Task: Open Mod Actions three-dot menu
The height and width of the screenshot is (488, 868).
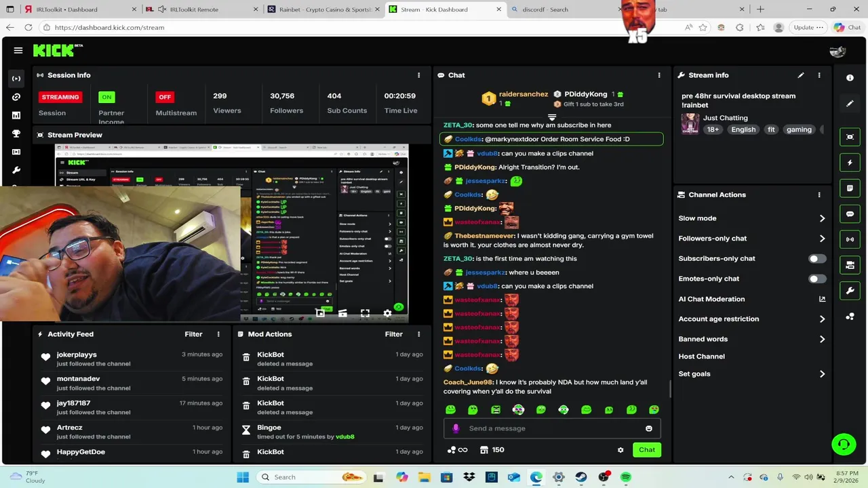Action: point(418,334)
